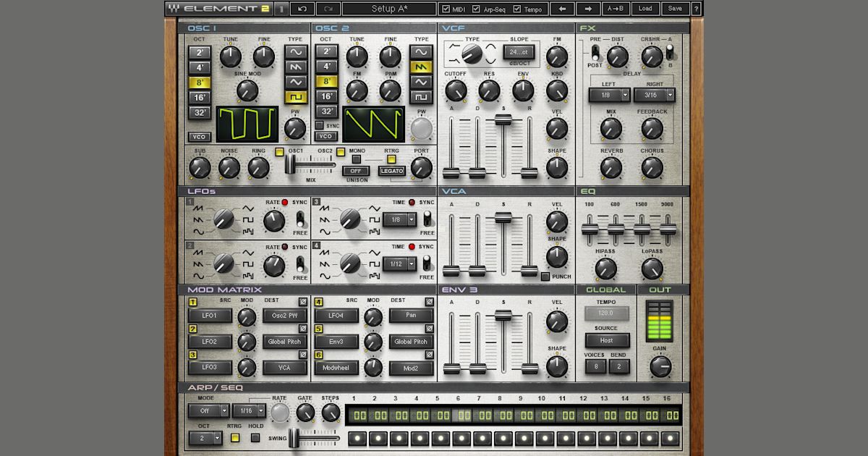Viewport: 868px width, 456px height.
Task: Select OSC 1 octave 16'
Action: pyautogui.click(x=200, y=98)
